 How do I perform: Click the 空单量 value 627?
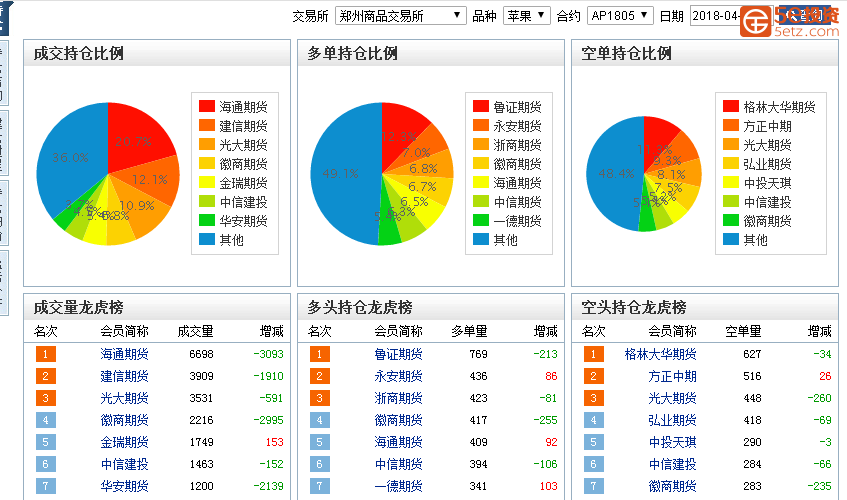(752, 354)
